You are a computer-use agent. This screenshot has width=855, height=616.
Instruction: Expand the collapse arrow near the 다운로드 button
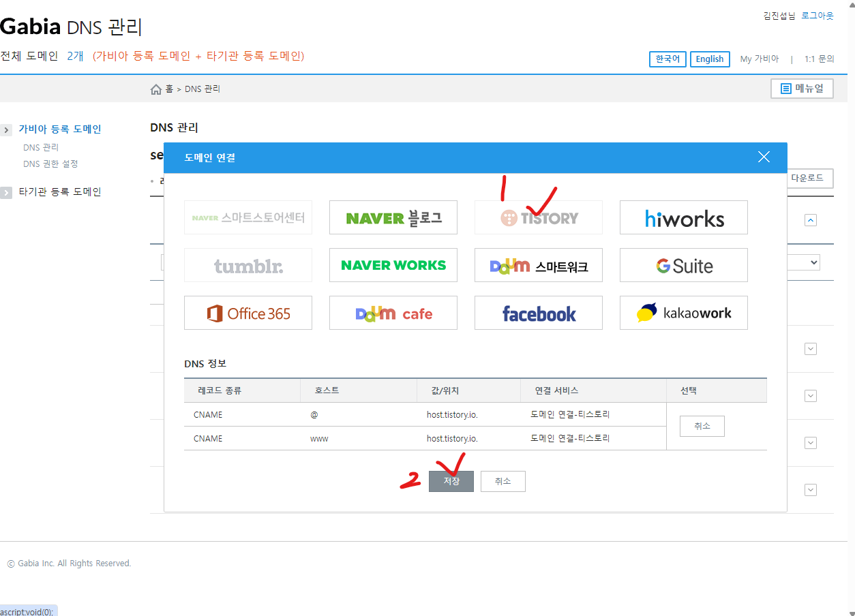(x=811, y=220)
